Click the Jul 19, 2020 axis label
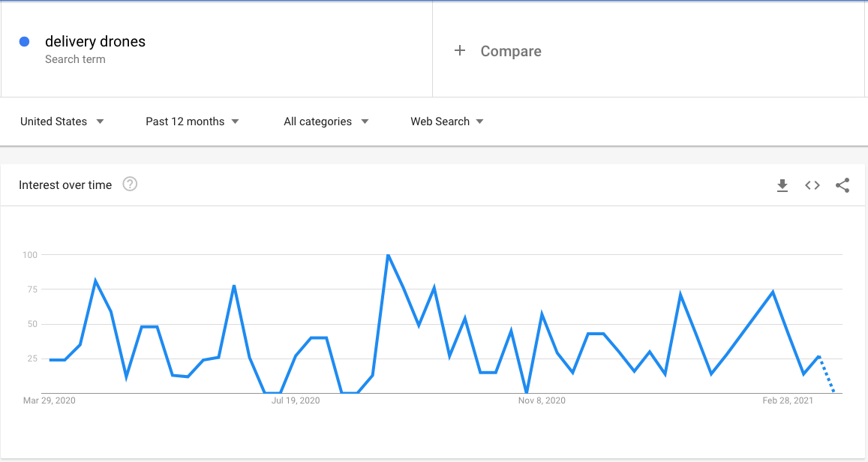Viewport: 868px width, 462px height. (x=296, y=400)
